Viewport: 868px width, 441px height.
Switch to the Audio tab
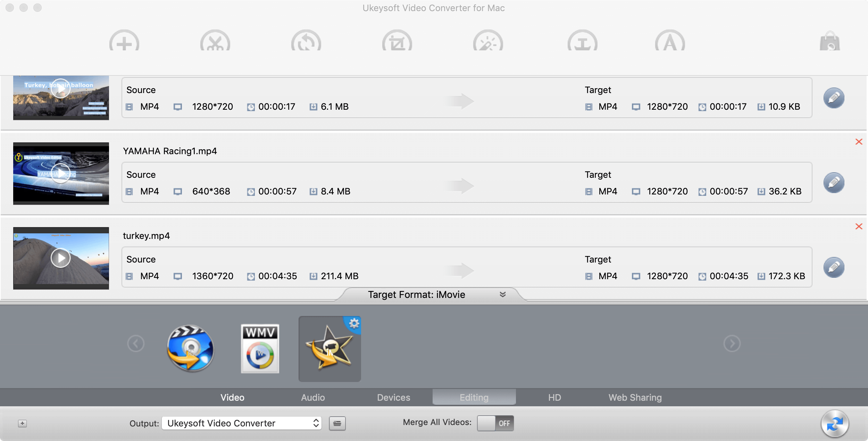312,397
